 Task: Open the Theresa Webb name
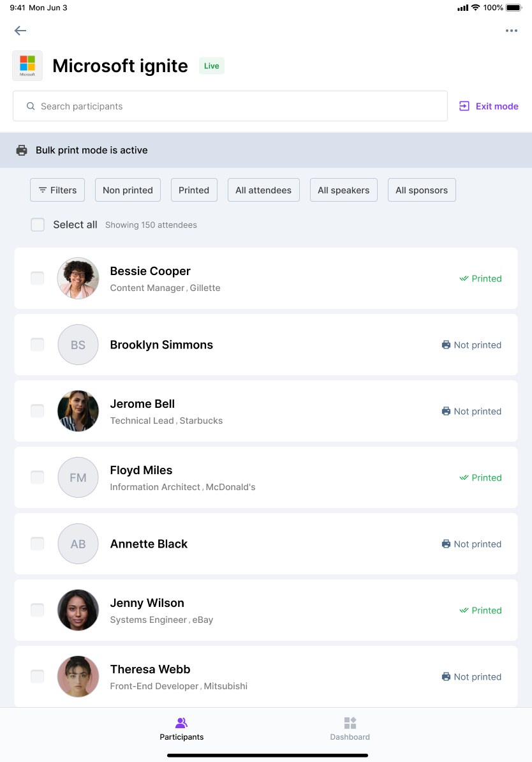pyautogui.click(x=150, y=669)
